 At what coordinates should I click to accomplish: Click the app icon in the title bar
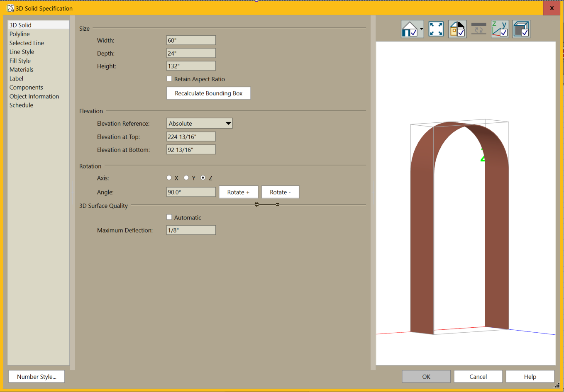coord(10,8)
